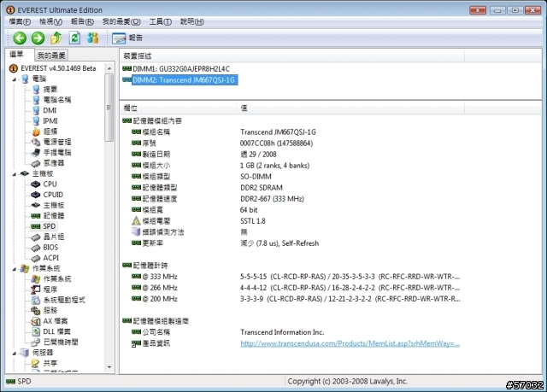Select the 超頻 flame icon

(x=36, y=132)
